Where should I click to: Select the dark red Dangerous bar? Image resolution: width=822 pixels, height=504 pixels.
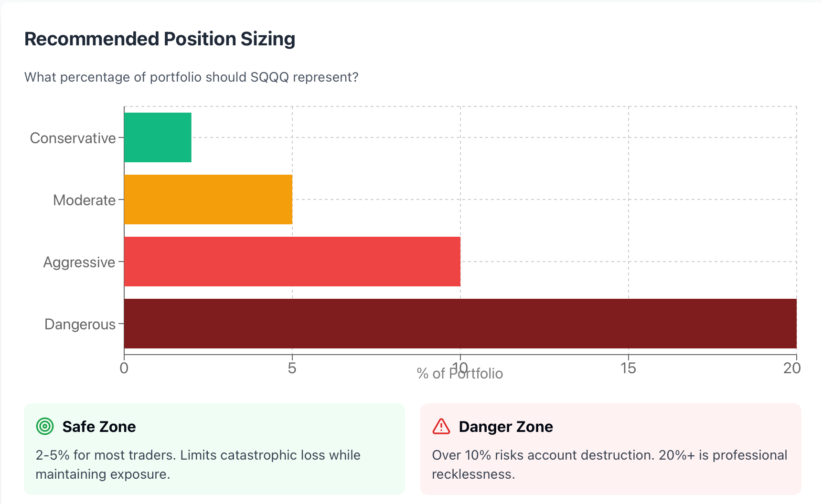[460, 324]
